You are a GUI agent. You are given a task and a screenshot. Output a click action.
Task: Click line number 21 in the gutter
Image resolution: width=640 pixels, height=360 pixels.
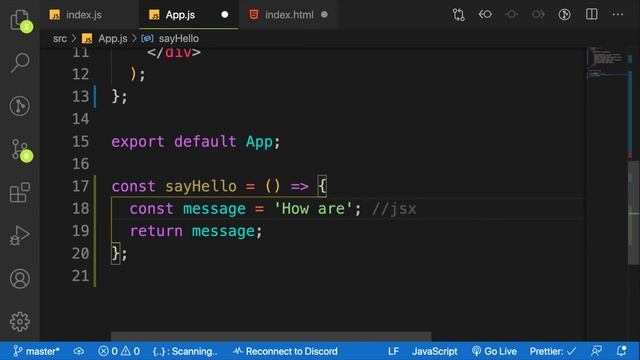point(80,276)
